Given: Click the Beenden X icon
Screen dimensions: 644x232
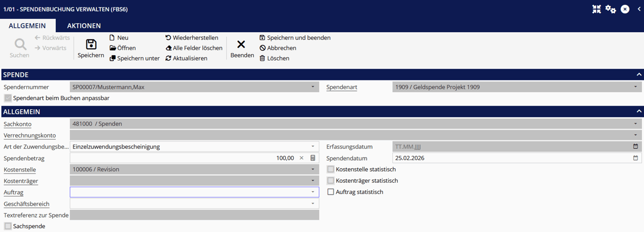Looking at the screenshot, I should pyautogui.click(x=241, y=44).
